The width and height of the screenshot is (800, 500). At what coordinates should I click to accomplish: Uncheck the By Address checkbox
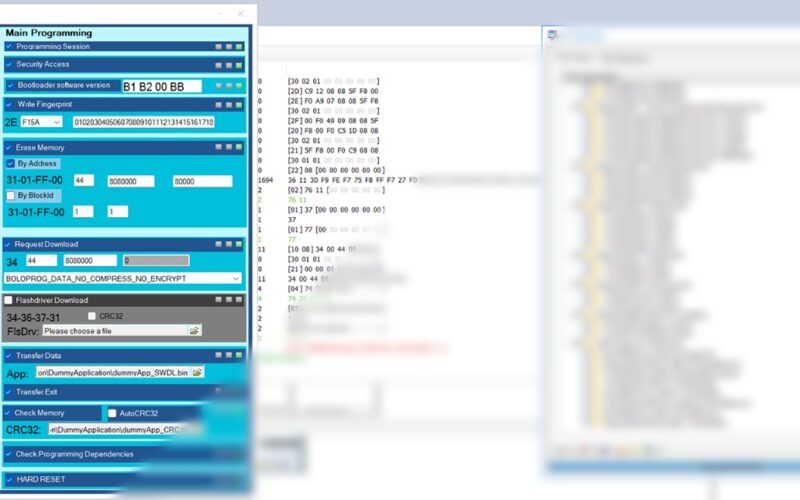coord(10,163)
